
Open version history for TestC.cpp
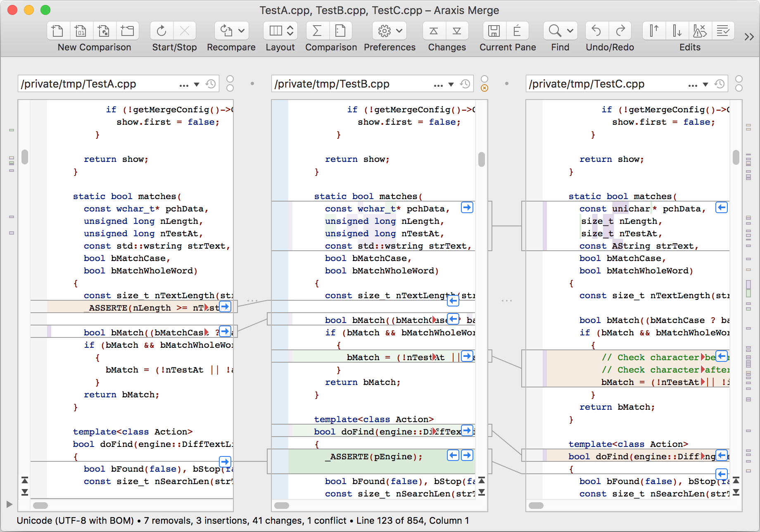tap(720, 83)
